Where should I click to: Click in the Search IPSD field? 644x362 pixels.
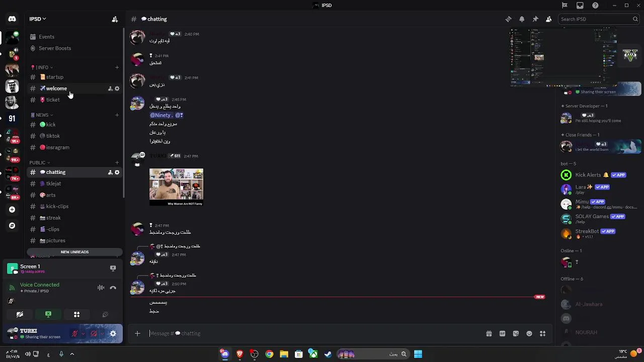tap(599, 19)
